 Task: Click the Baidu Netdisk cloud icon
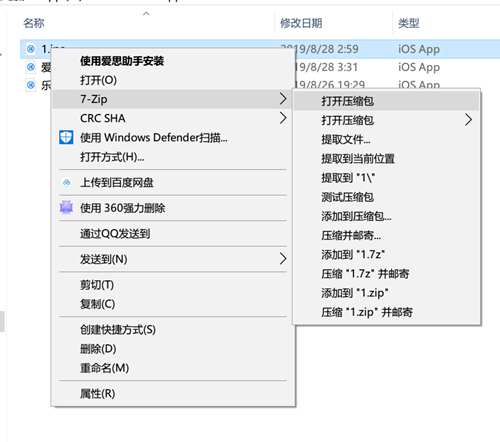[67, 183]
